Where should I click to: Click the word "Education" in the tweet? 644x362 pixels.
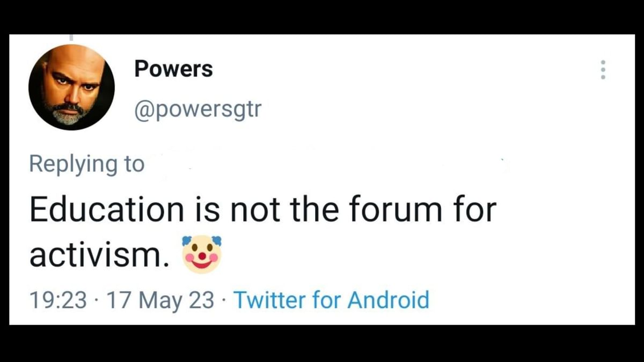click(x=106, y=210)
